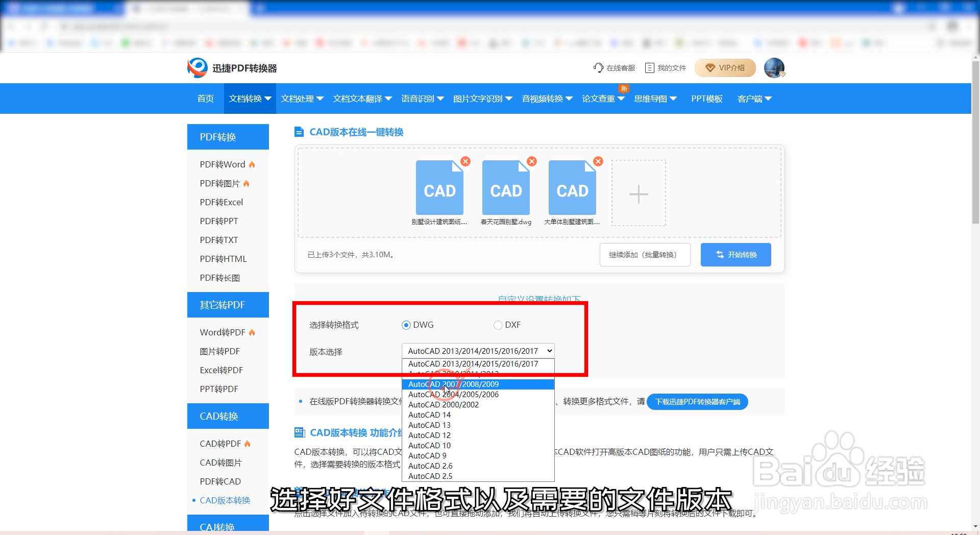The width and height of the screenshot is (980, 535).
Task: Open 图片转PDF in sidebar
Action: click(220, 351)
